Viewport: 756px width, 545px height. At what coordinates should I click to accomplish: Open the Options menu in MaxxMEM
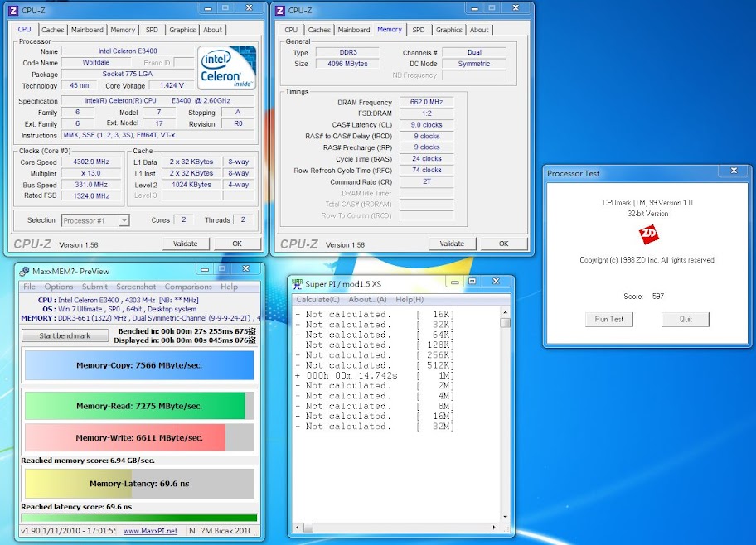(59, 287)
